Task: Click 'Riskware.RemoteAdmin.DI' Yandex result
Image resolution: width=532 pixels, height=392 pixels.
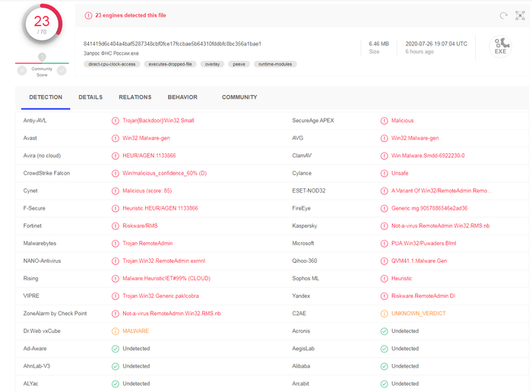Action: coord(423,296)
